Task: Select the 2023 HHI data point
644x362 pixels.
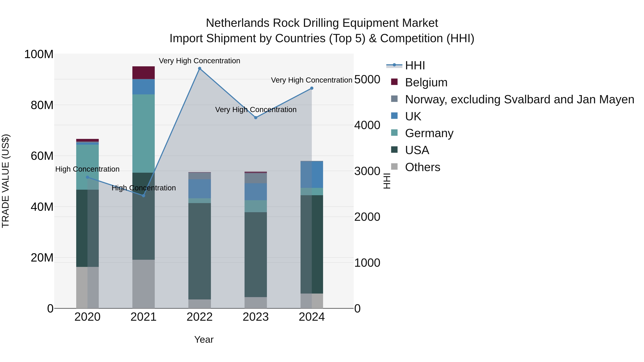Action: click(256, 118)
